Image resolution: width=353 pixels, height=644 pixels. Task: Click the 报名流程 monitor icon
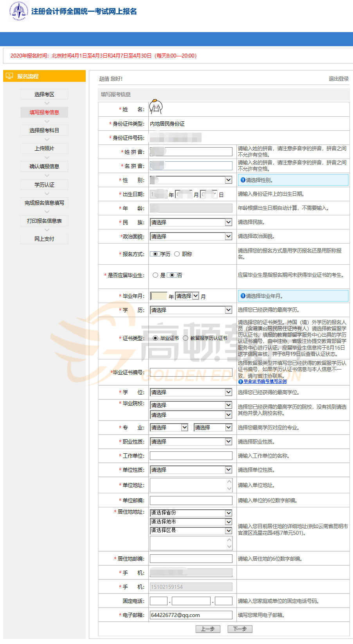coord(10,76)
